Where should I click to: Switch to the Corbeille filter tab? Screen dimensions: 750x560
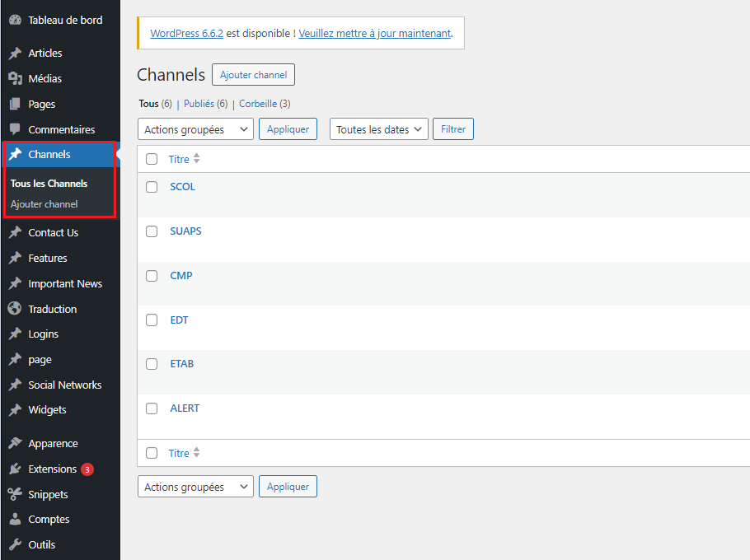coord(257,104)
